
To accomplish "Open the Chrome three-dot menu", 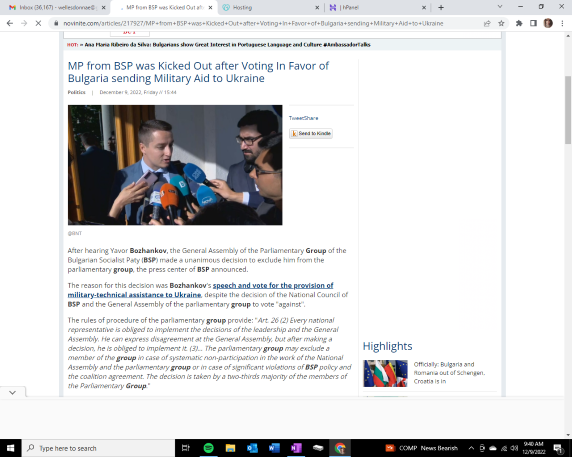I will 562,23.
